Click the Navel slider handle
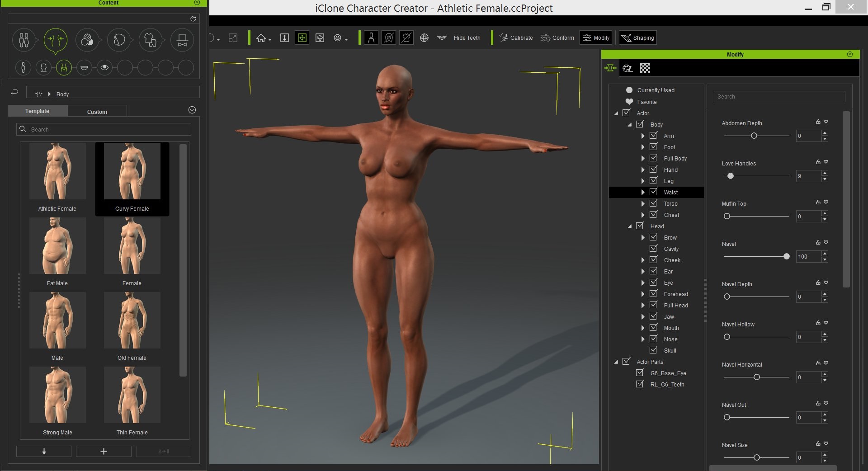 click(x=786, y=256)
